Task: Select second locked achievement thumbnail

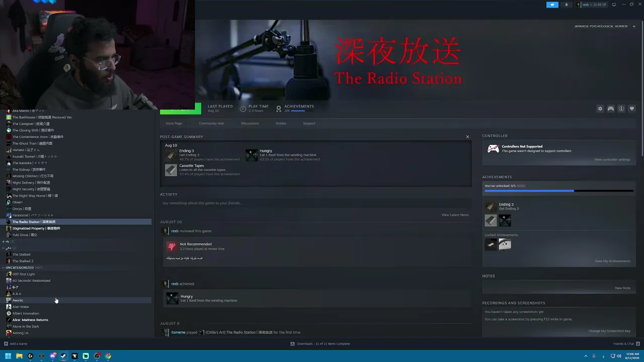Action: (x=505, y=244)
